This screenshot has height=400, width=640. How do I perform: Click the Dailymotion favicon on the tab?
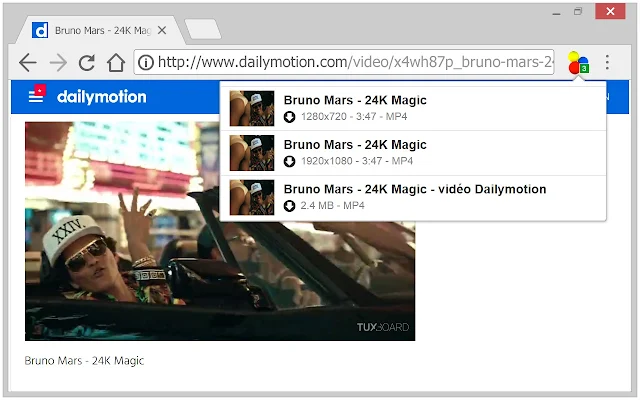pyautogui.click(x=40, y=30)
